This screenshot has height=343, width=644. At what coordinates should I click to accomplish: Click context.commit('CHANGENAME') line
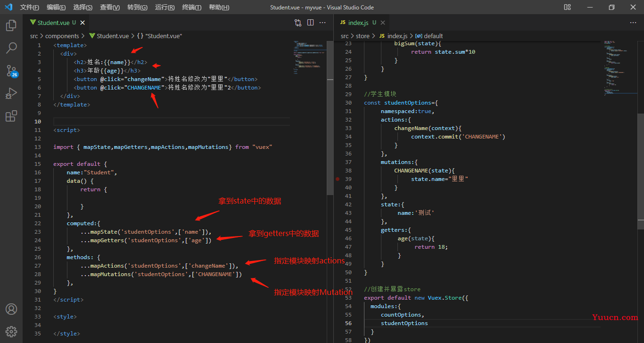[x=458, y=137]
